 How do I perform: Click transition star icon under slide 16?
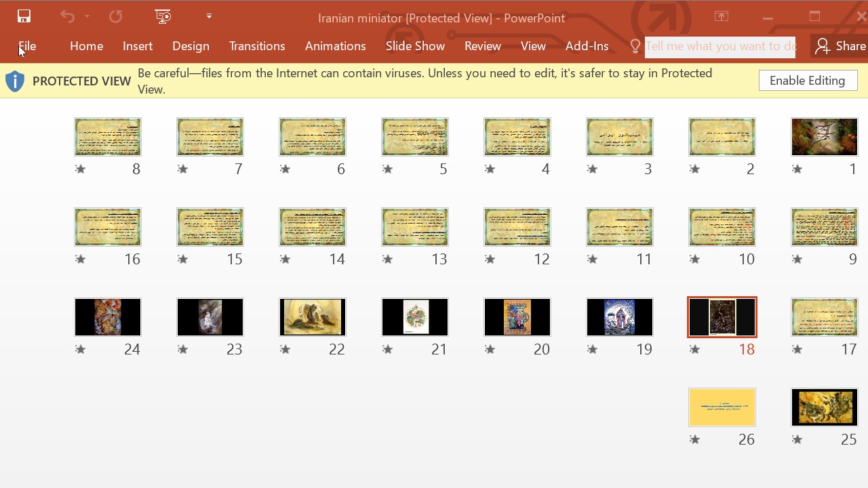(80, 259)
